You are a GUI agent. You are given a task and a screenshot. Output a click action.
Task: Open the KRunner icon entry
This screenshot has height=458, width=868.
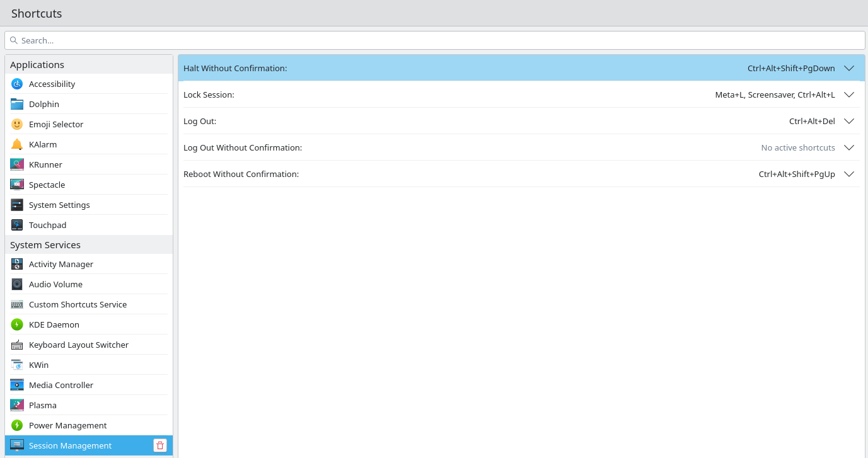click(x=17, y=164)
